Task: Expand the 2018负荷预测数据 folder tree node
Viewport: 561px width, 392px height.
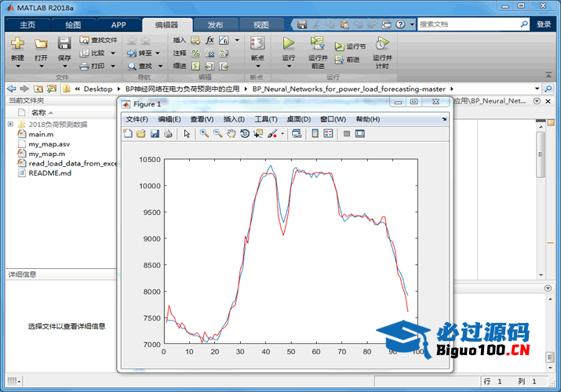Action: coord(11,125)
